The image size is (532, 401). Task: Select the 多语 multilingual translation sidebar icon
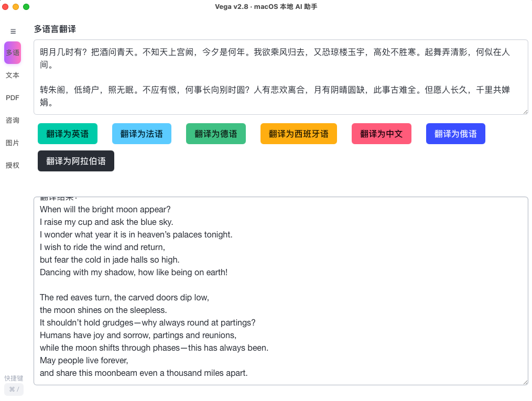(12, 52)
